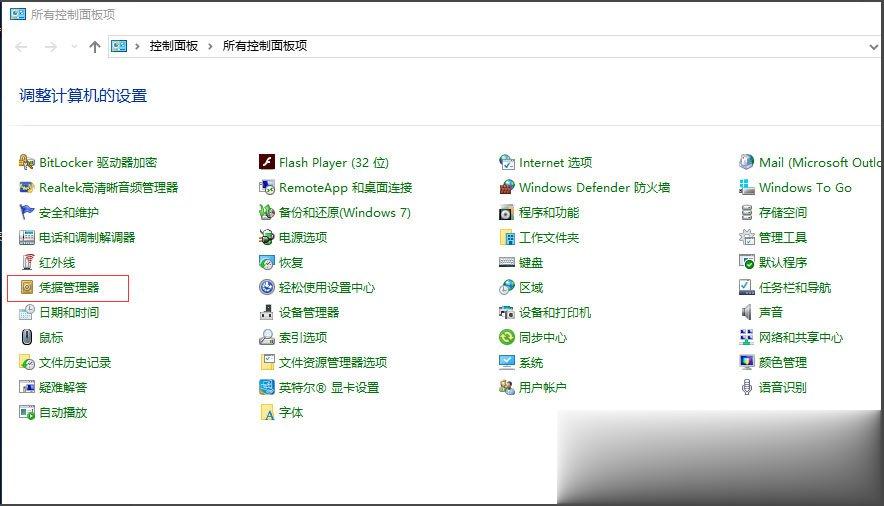This screenshot has width=884, height=506.
Task: Click the 颜色管理 link
Action: pos(783,362)
